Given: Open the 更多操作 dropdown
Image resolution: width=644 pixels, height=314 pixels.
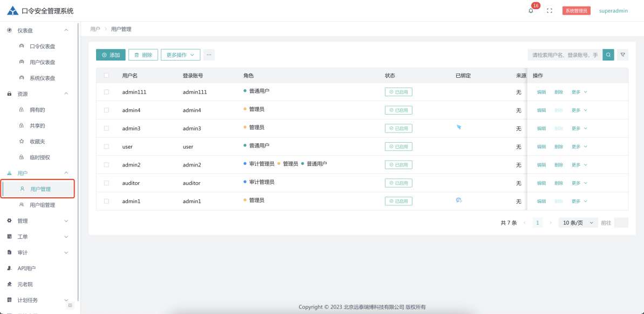Looking at the screenshot, I should (x=180, y=55).
